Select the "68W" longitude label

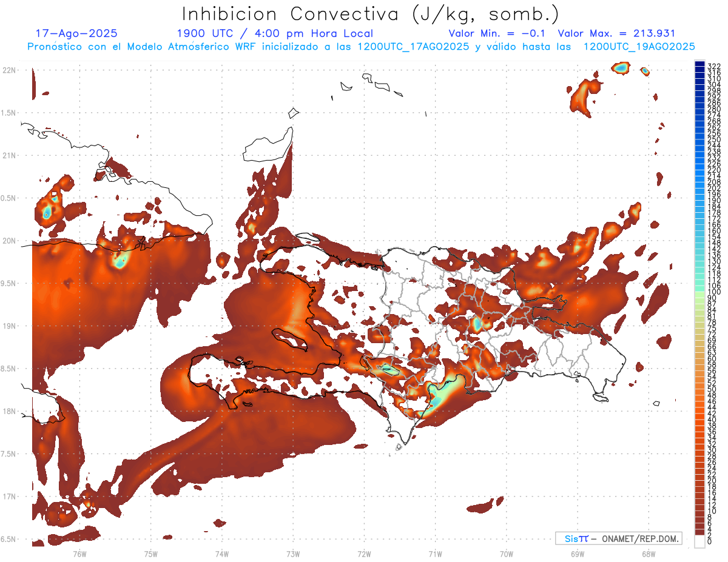(x=649, y=554)
